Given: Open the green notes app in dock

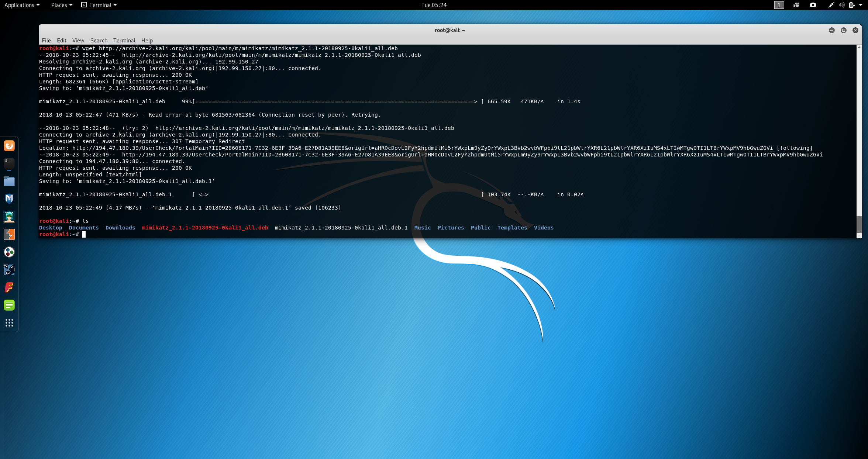Looking at the screenshot, I should (9, 305).
